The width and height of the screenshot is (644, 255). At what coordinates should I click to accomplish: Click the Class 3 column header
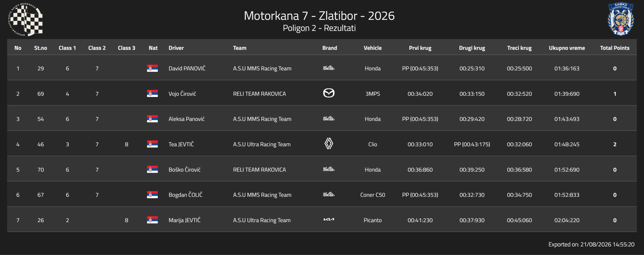pyautogui.click(x=126, y=48)
